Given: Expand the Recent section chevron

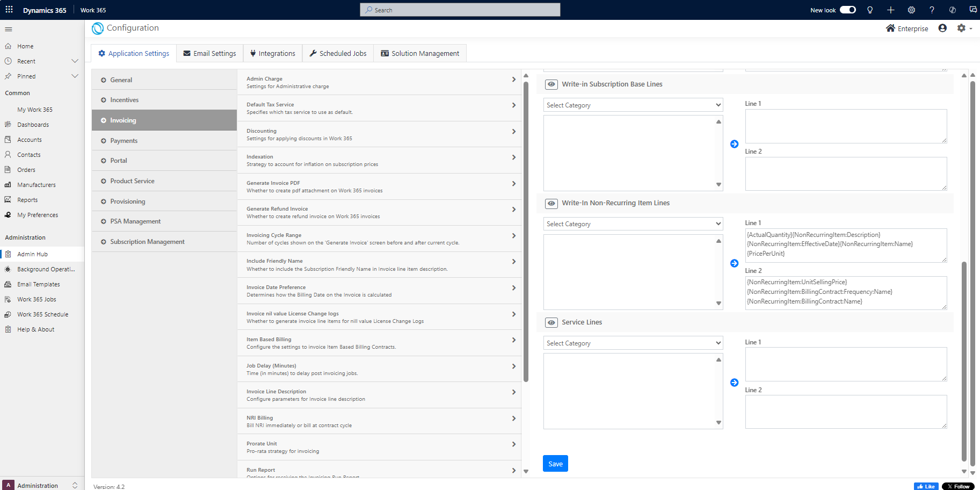Looking at the screenshot, I should pyautogui.click(x=75, y=61).
